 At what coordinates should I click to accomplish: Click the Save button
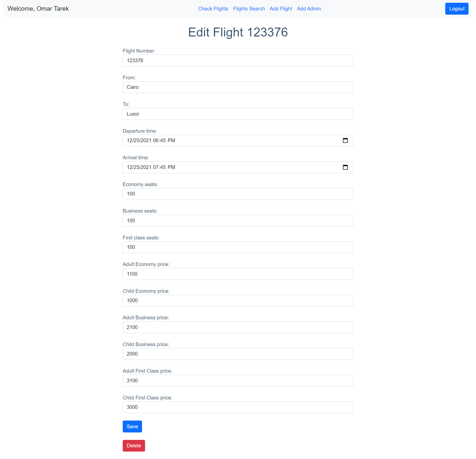click(132, 426)
